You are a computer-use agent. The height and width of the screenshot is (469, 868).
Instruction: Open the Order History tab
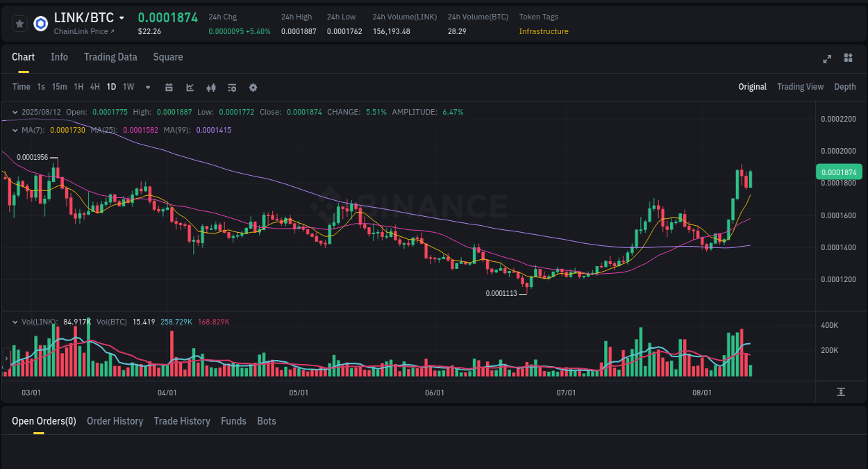pyautogui.click(x=115, y=421)
